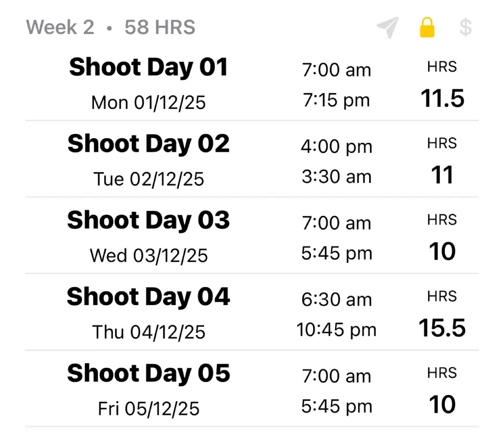504x441 pixels.
Task: Click the 5:45 pm wrap time on Day 03
Action: pyautogui.click(x=336, y=253)
